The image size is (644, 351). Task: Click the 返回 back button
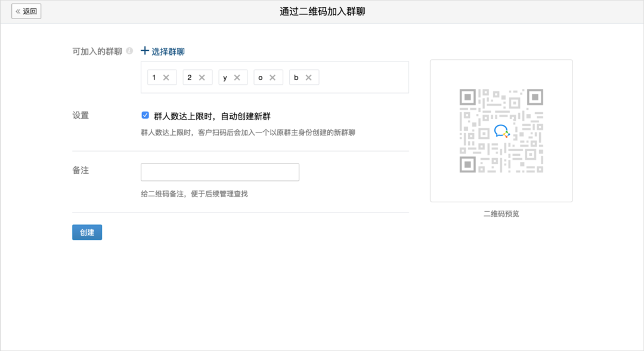pos(26,11)
